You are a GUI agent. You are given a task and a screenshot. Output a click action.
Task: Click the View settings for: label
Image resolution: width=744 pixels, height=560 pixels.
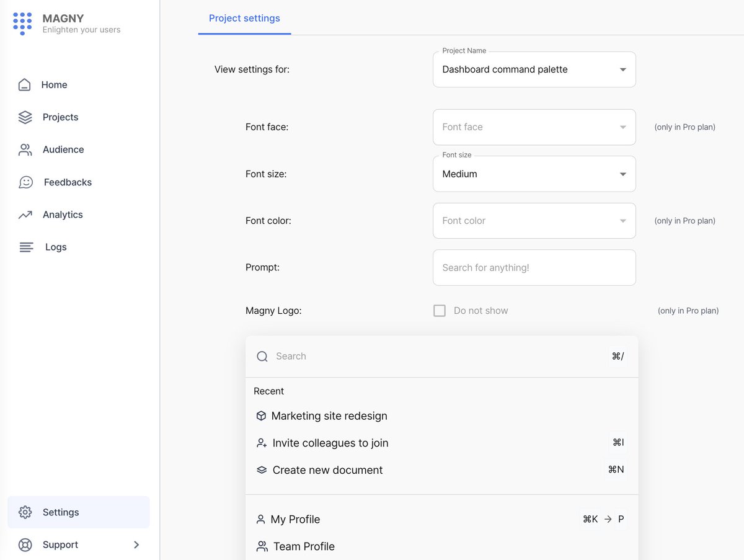(252, 69)
